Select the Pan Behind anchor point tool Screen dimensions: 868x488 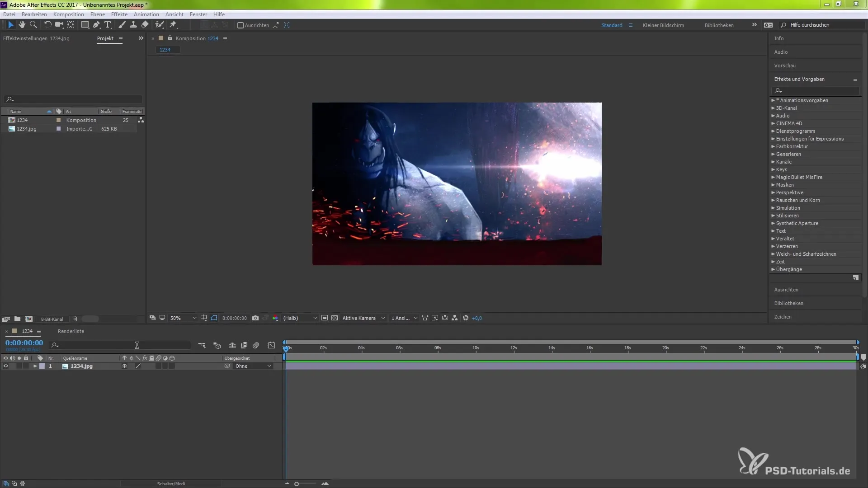pyautogui.click(x=71, y=25)
